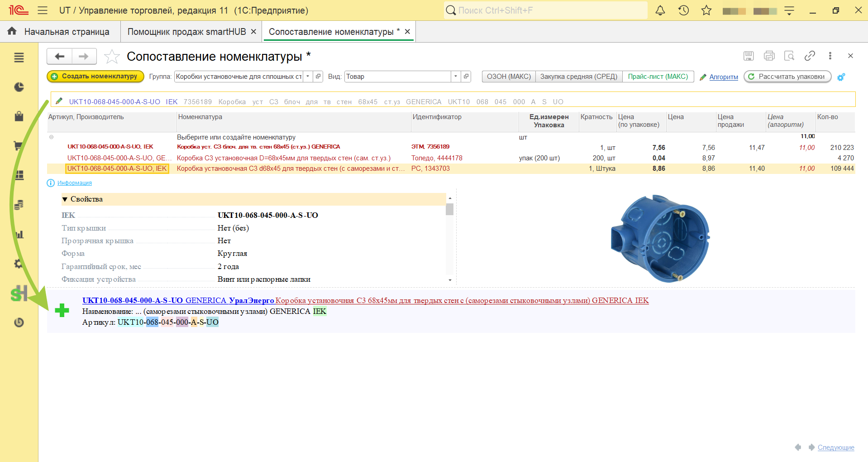This screenshot has height=462, width=868.
Task: Collapse the table group row minus
Action: 51,137
